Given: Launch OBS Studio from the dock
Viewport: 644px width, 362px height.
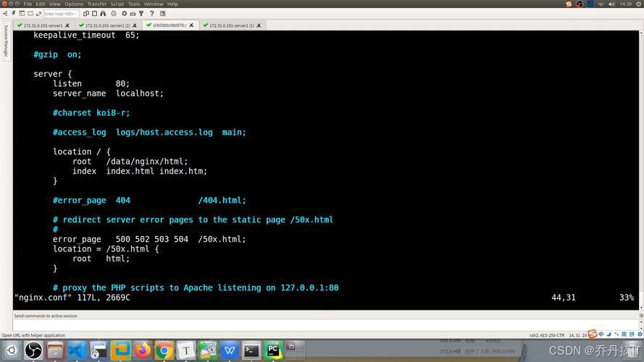Looking at the screenshot, I should click(x=33, y=350).
